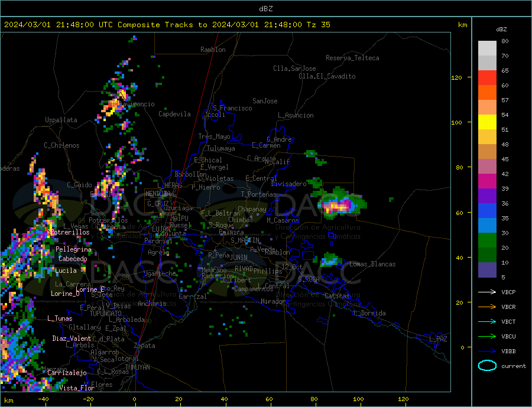This screenshot has width=532, height=407.
Task: Click the '120' tick on right km axis
Action: [456, 77]
